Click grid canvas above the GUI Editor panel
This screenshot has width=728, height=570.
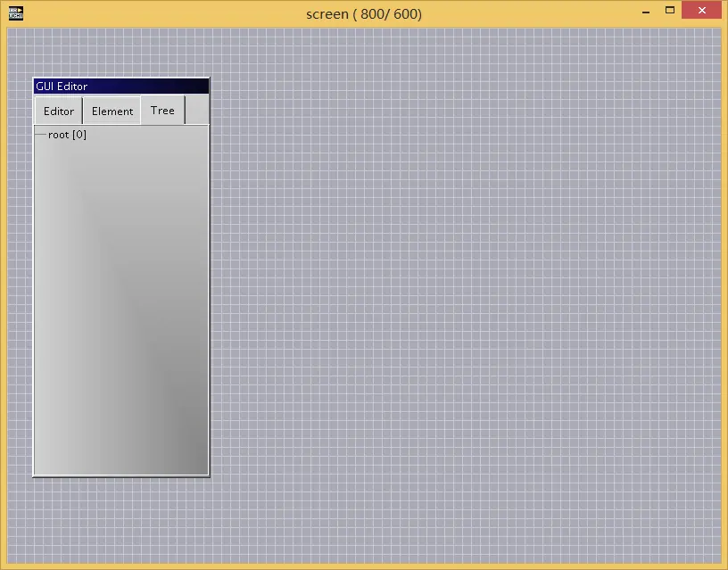tap(120, 52)
